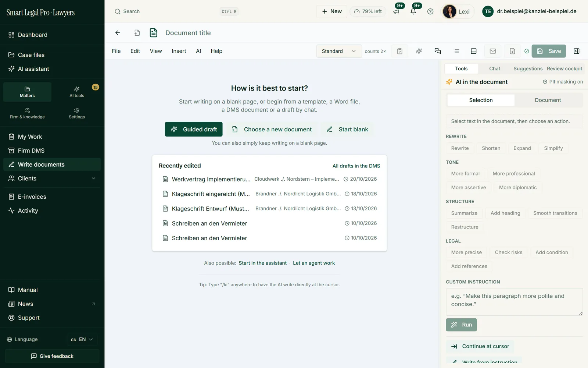The width and height of the screenshot is (588, 368).
Task: Open the EN language dropdown
Action: (x=82, y=339)
